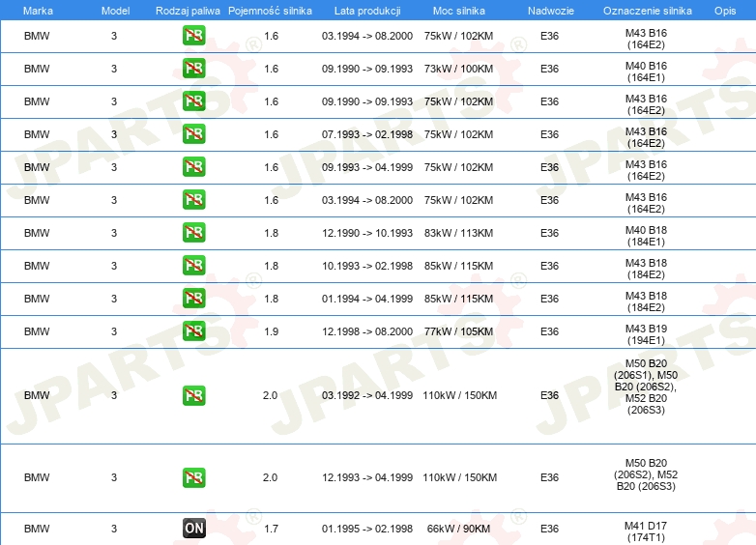Click the 1.9 engine capacity value

(x=272, y=331)
